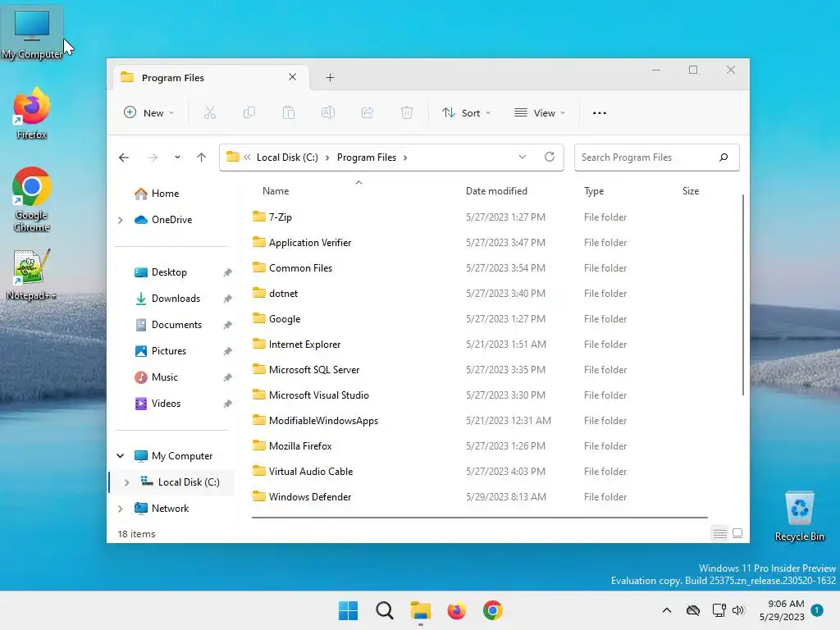Click the Cut scissors icon in toolbar
Viewport: 840px width, 630px height.
tap(209, 113)
